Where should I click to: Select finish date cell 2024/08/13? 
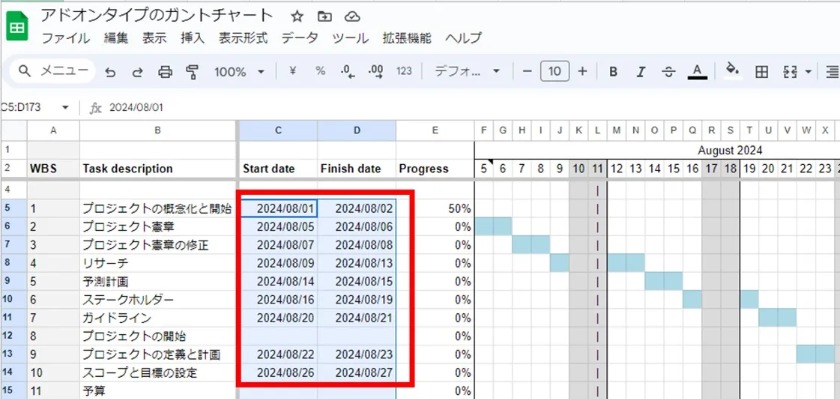pos(357,264)
